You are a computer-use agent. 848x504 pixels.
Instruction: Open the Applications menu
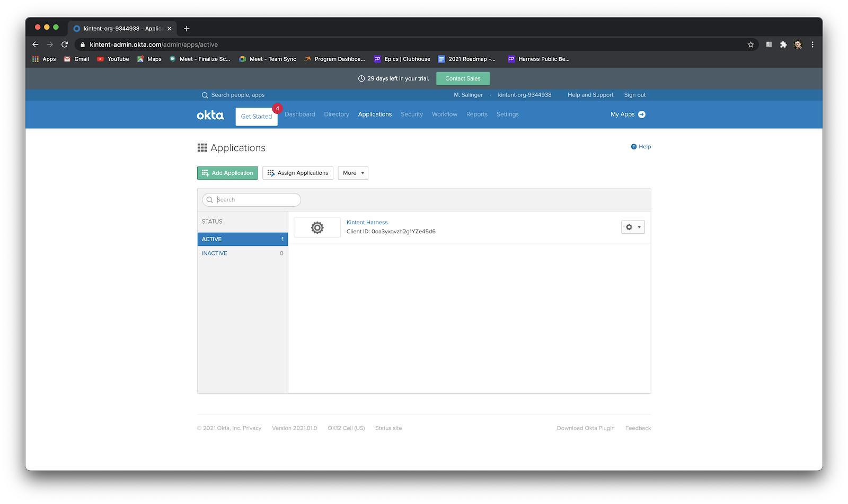[375, 114]
